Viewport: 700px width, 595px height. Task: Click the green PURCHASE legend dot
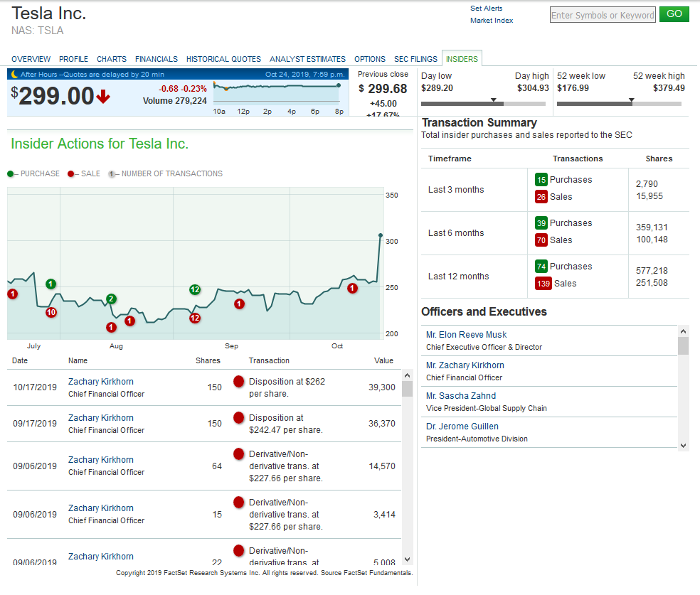[10, 173]
